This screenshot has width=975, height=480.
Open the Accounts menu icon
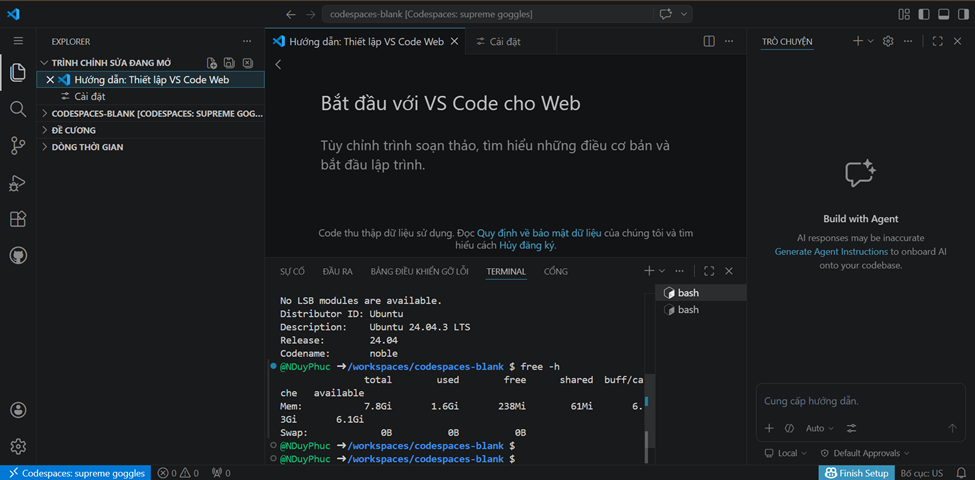tap(18, 410)
